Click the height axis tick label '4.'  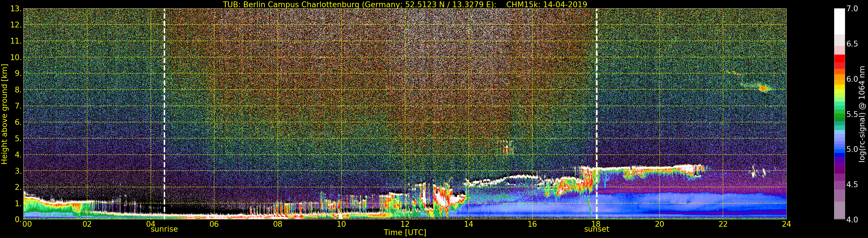pyautogui.click(x=18, y=155)
